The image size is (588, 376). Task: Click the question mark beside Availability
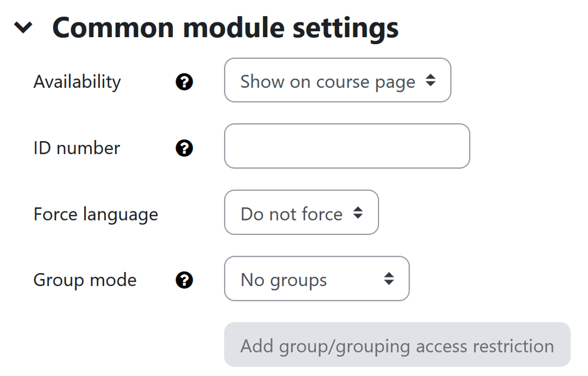(184, 81)
